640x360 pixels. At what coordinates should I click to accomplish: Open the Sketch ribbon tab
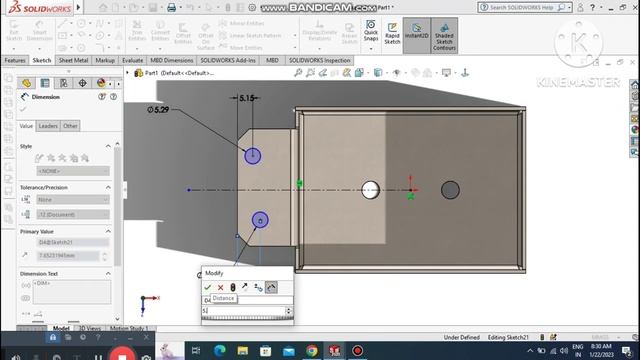[x=42, y=60]
